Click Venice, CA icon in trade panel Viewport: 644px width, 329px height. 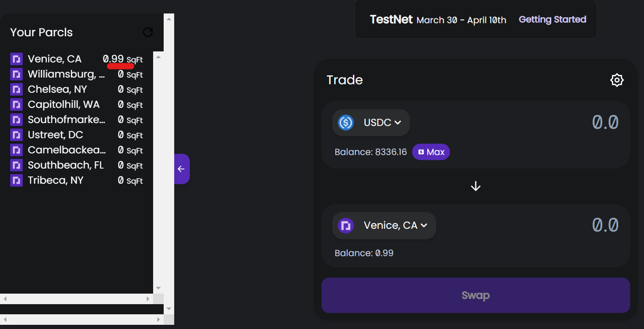[x=346, y=226]
